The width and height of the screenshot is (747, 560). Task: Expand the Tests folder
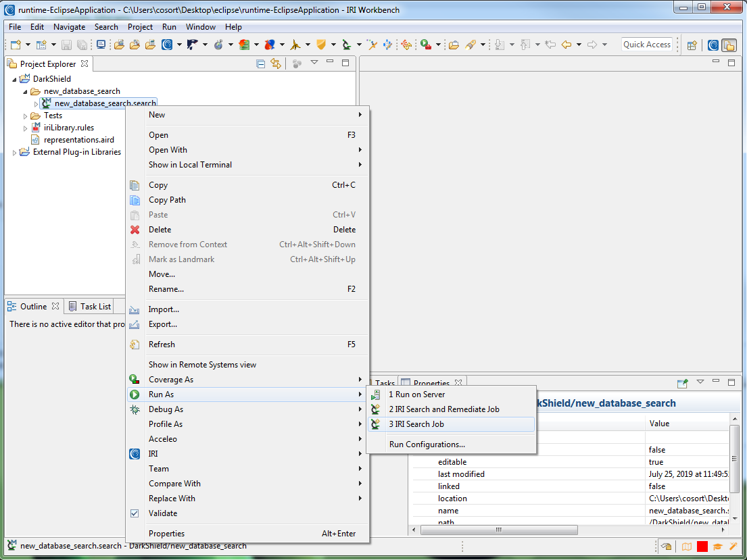tap(25, 116)
